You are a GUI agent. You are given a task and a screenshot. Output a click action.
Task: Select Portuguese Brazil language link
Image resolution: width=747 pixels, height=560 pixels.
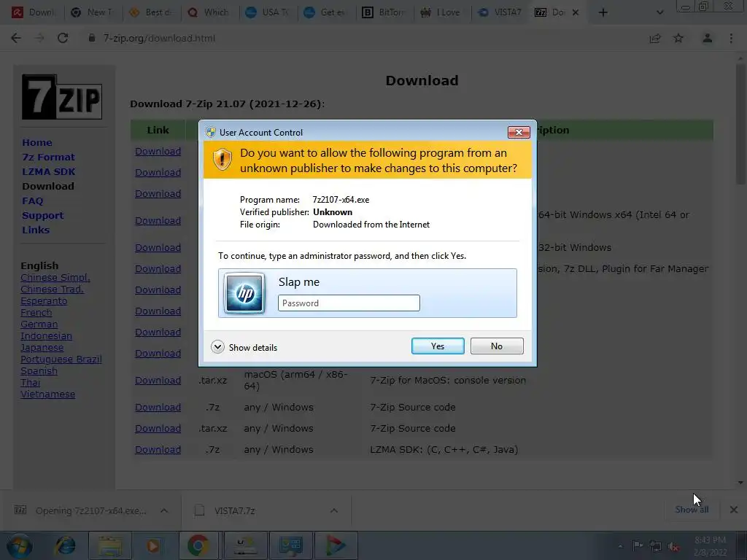[x=61, y=359]
